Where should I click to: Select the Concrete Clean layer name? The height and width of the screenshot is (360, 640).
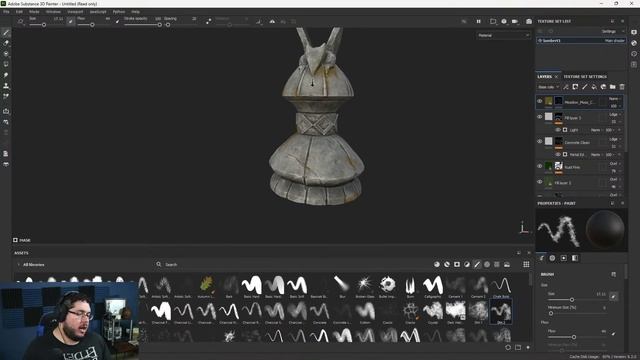coord(577,142)
